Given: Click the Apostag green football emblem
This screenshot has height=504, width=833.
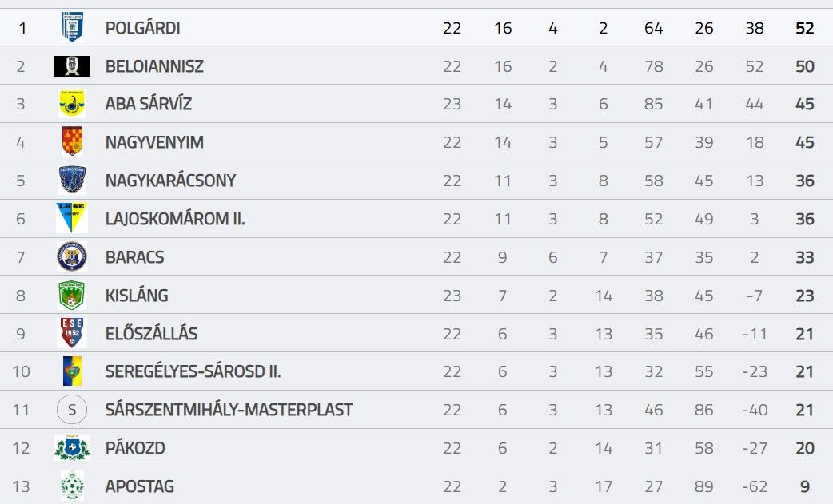Looking at the screenshot, I should coord(72,486).
